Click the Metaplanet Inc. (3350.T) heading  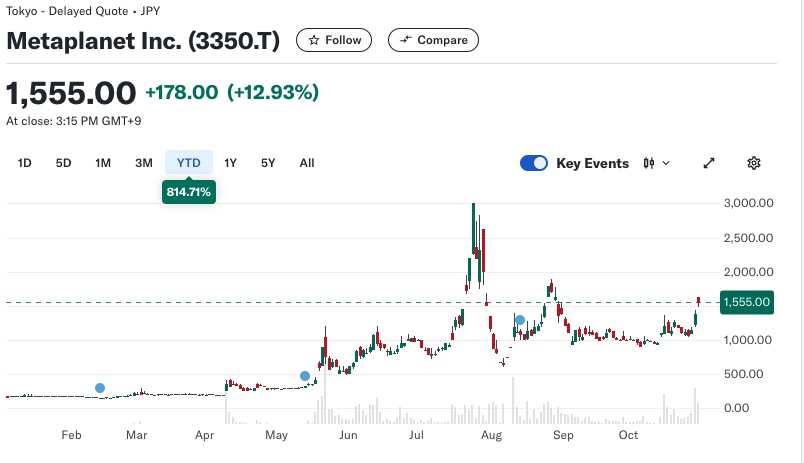tap(144, 41)
